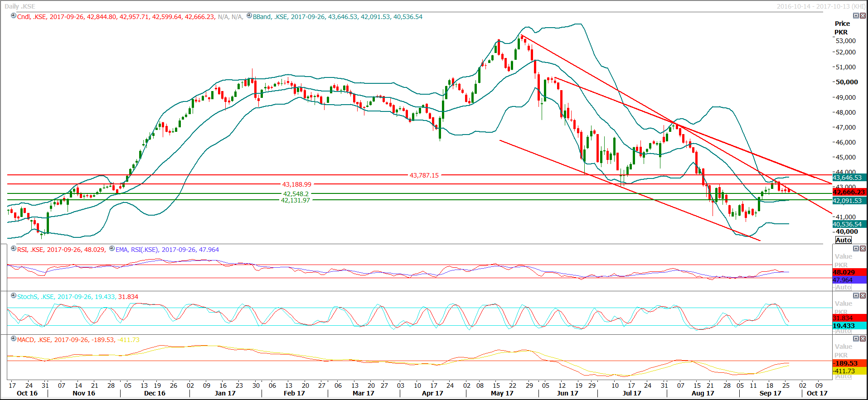The height and width of the screenshot is (400, 868).
Task: Toggle Auto scaling on RSI axis
Action: tap(843, 287)
